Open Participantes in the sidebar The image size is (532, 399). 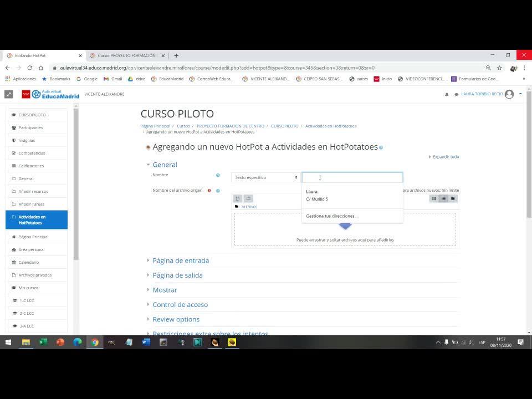click(37, 127)
